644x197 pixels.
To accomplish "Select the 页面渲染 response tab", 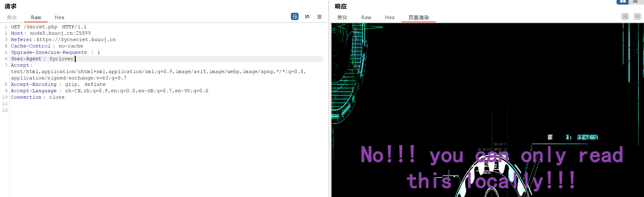I will click(419, 17).
